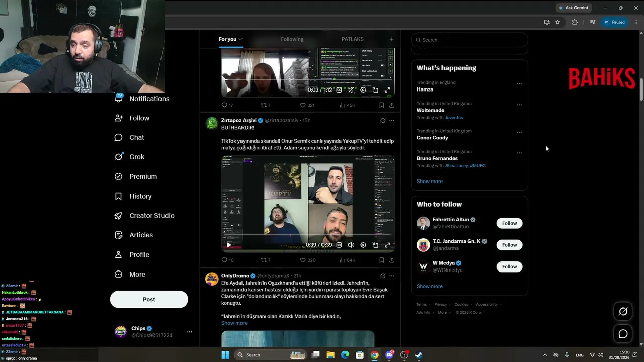Play the 0:39 Zırtapoz Arşivi video
This screenshot has width=644, height=362.
click(229, 245)
